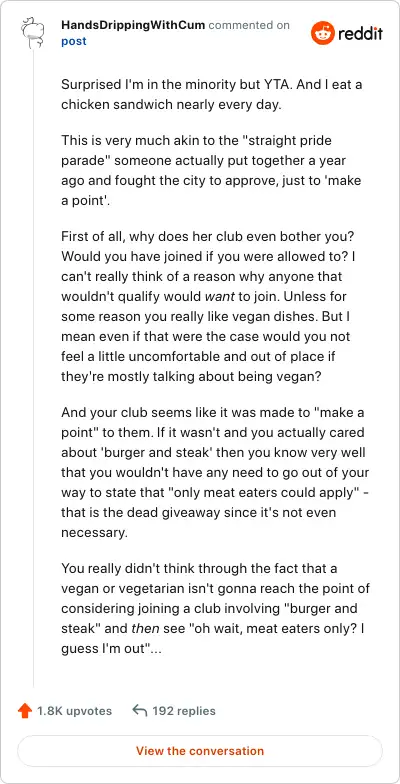Open the "192 replies" link
This screenshot has height=784, width=400.
click(x=184, y=711)
